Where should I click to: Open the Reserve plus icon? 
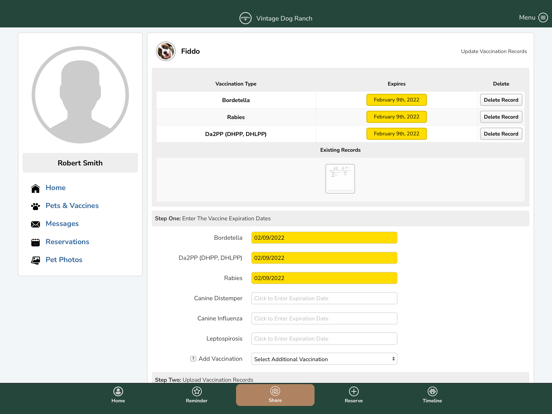click(354, 391)
